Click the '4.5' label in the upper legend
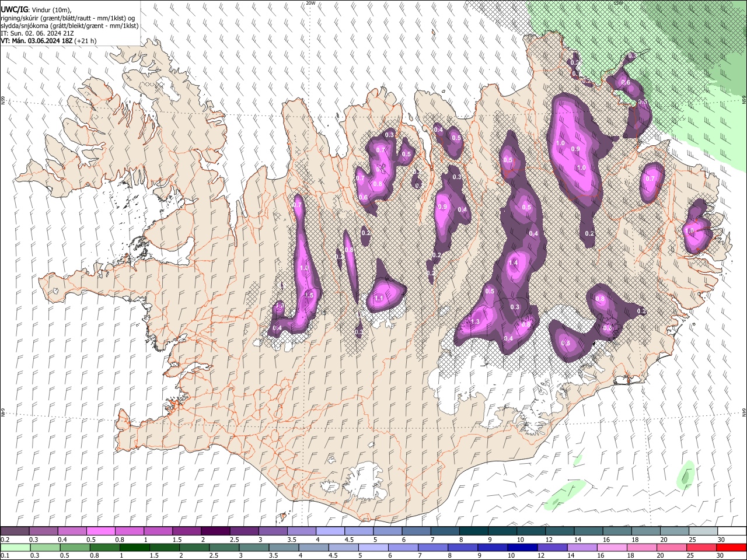The image size is (747, 560). (x=348, y=540)
